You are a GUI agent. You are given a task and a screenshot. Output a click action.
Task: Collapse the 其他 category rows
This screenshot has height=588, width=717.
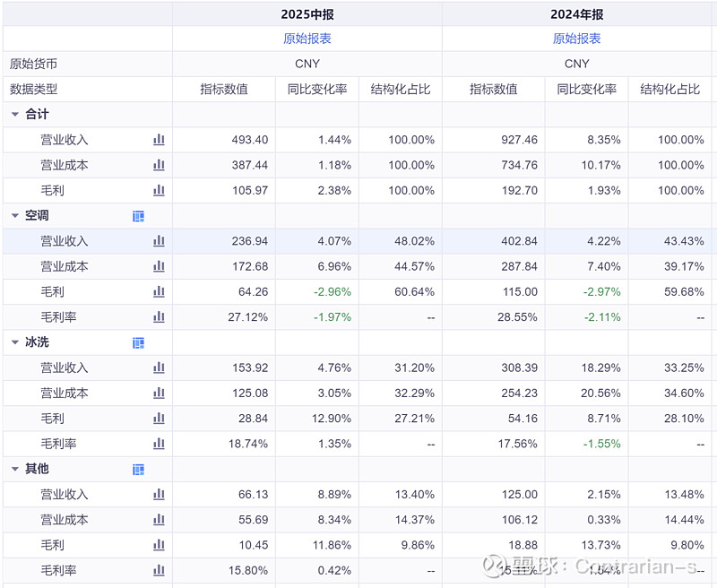[x=15, y=470]
